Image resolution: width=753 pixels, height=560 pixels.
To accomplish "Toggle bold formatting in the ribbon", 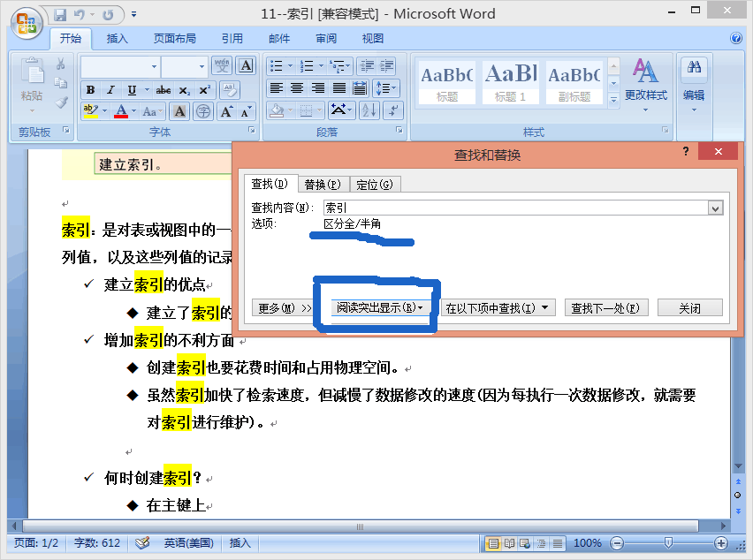I will (90, 90).
